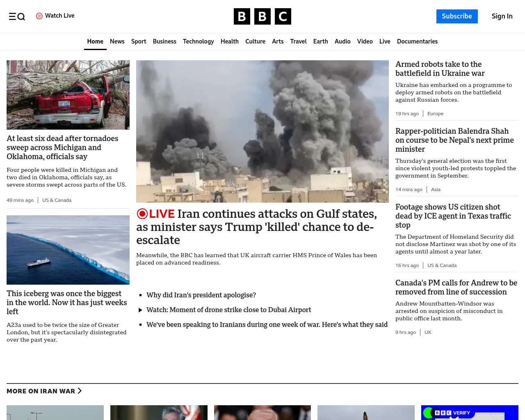525x420 pixels.
Task: Expand More on Iran War chevron
Action: click(x=80, y=391)
